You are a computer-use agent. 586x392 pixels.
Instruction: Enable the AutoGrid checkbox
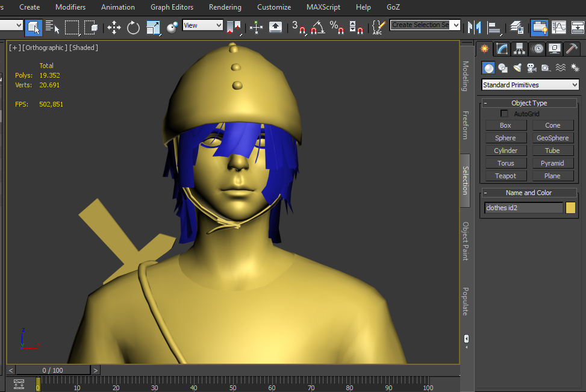point(504,113)
